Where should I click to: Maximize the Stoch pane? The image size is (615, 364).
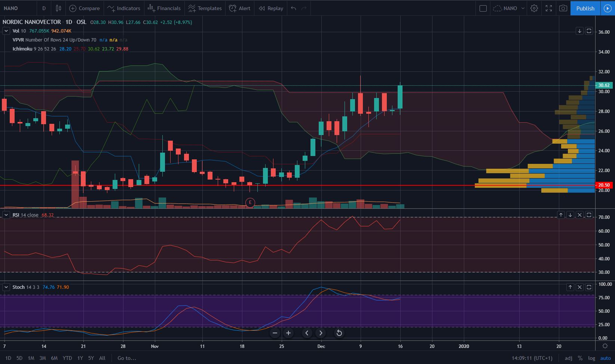[589, 287]
